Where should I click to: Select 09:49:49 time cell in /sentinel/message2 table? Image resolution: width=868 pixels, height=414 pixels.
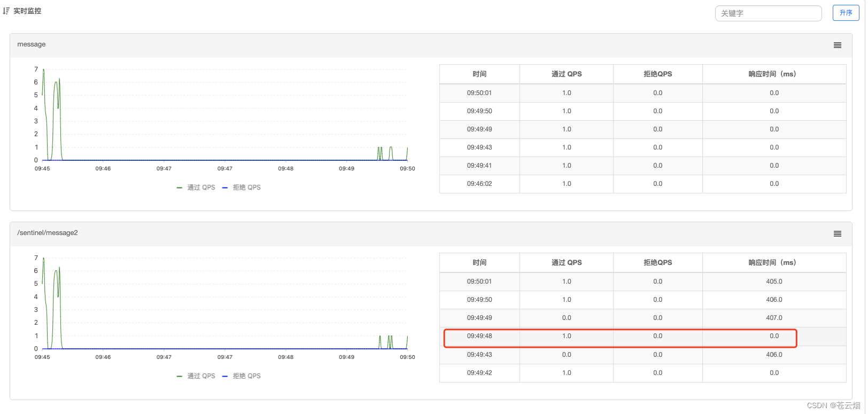click(479, 318)
